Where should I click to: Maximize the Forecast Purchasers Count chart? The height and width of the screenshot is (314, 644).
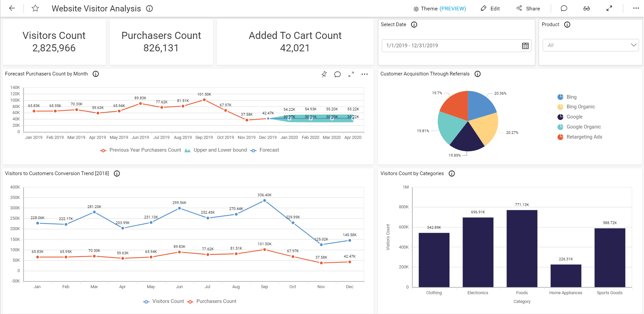pyautogui.click(x=351, y=74)
